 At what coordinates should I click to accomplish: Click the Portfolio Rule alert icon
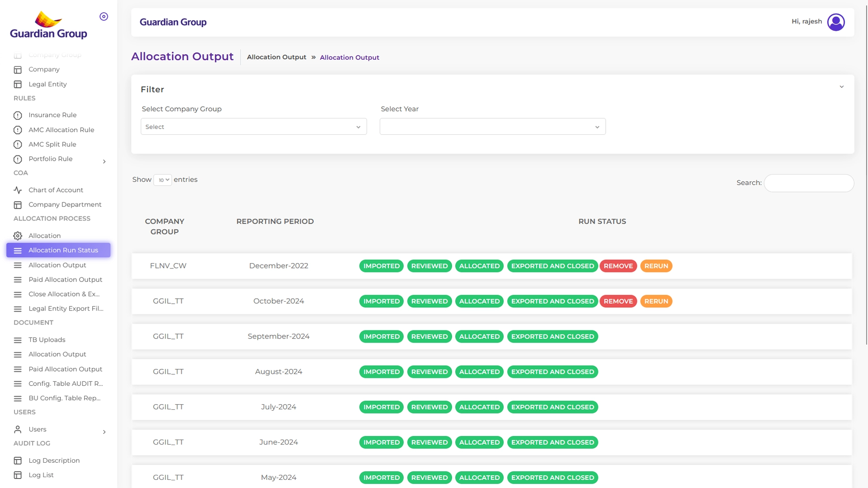pyautogui.click(x=18, y=159)
